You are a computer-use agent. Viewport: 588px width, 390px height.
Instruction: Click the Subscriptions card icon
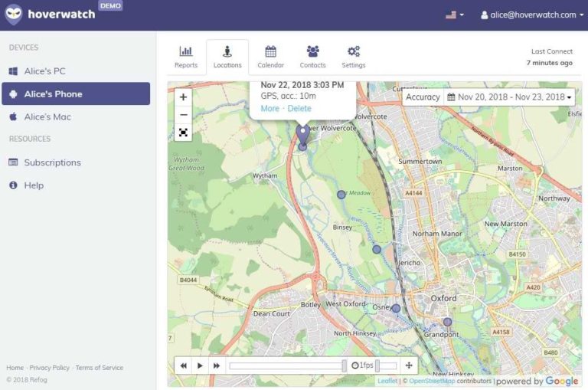click(x=13, y=162)
